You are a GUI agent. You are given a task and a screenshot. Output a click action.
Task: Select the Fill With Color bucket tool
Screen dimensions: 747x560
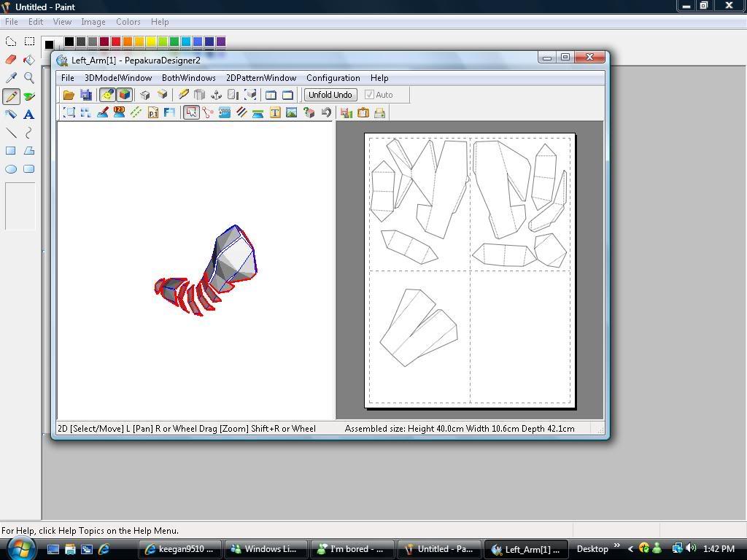tap(29, 60)
